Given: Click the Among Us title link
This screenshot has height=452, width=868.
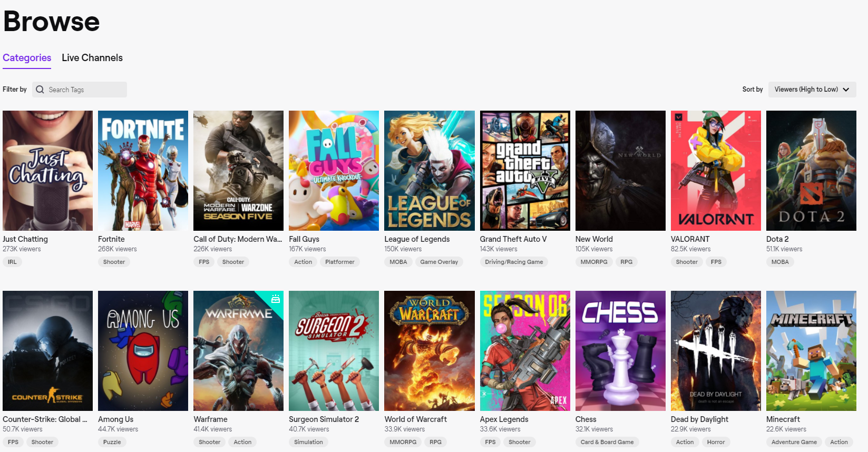Looking at the screenshot, I should pos(116,419).
